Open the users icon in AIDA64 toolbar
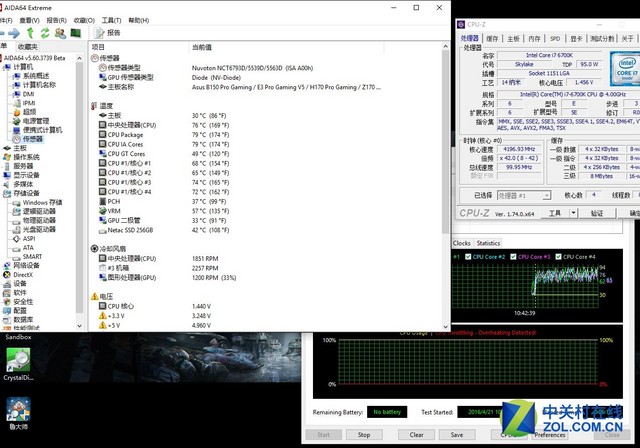The width and height of the screenshot is (640, 448). tap(60, 33)
